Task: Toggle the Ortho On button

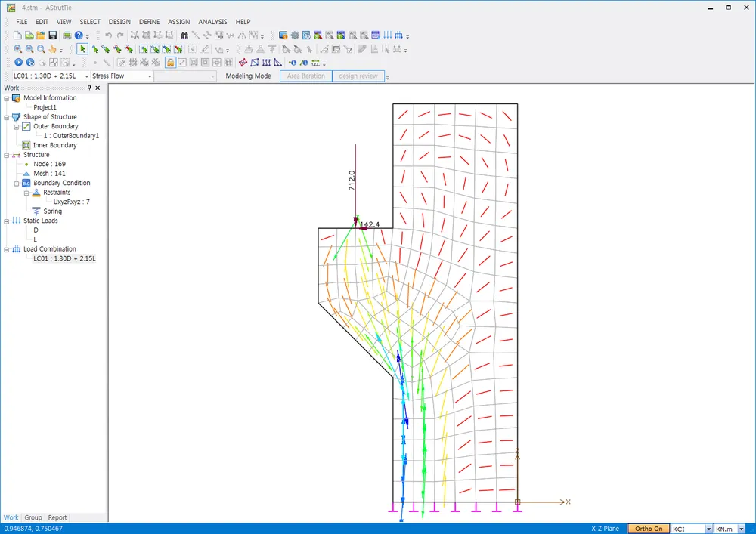Action: [649, 529]
